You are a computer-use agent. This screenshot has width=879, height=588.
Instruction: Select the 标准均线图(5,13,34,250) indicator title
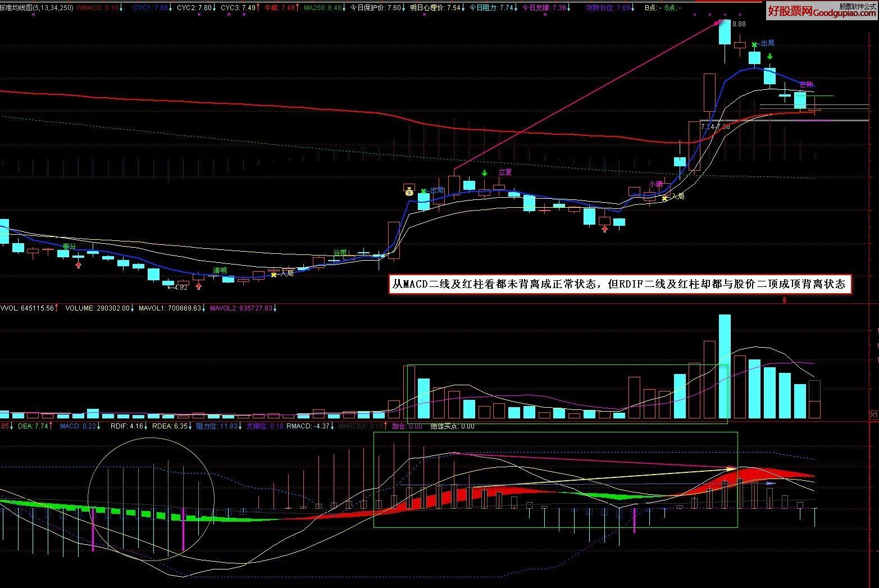37,8
